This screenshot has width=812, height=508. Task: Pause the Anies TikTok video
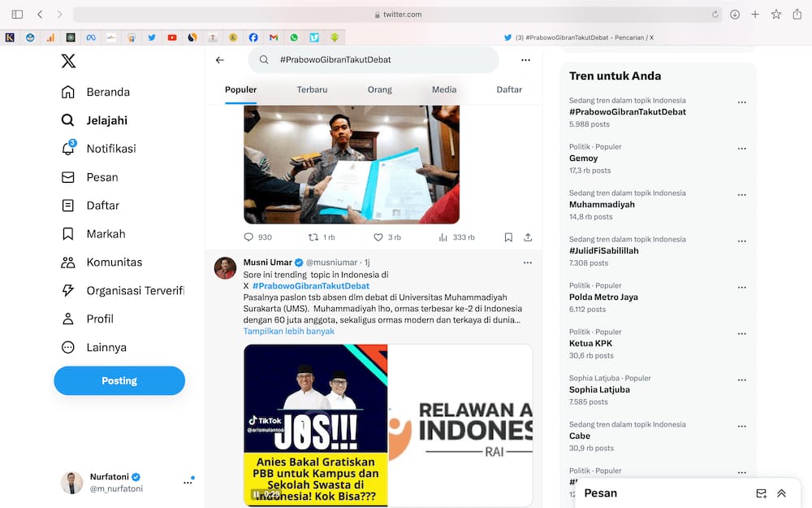point(256,494)
